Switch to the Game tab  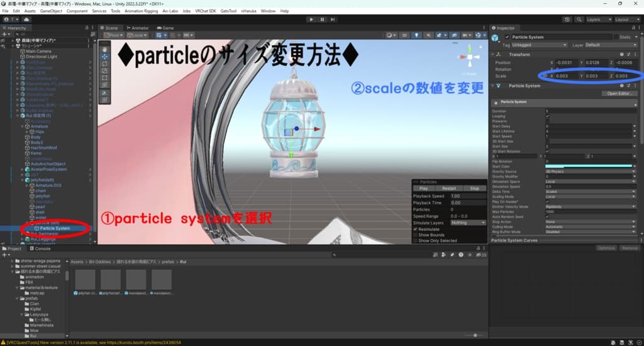(x=165, y=28)
